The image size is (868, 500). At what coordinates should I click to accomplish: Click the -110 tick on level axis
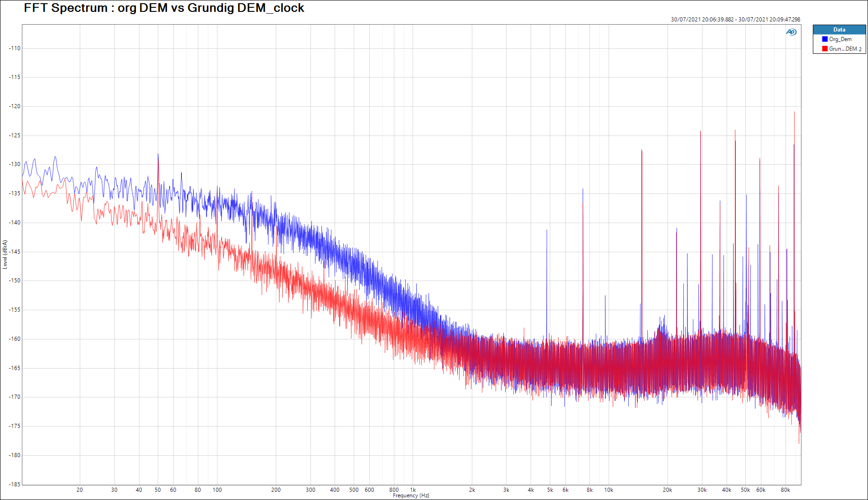pyautogui.click(x=15, y=48)
